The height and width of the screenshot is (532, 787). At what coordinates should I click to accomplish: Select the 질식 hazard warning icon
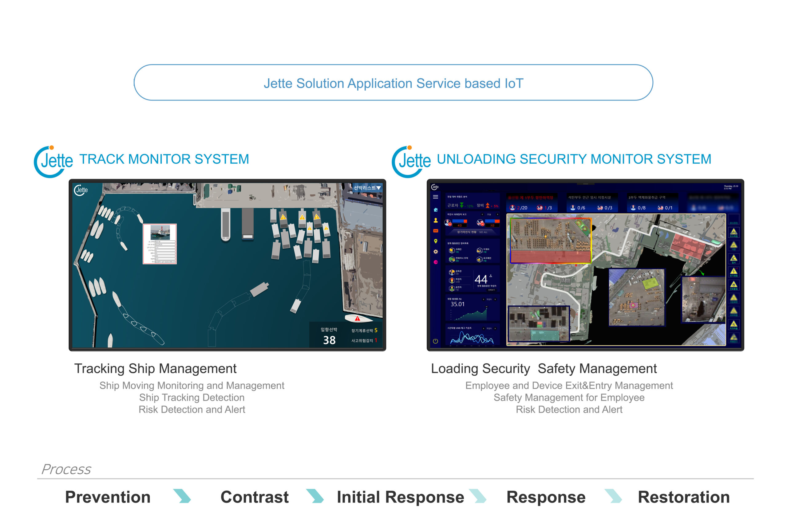click(734, 259)
